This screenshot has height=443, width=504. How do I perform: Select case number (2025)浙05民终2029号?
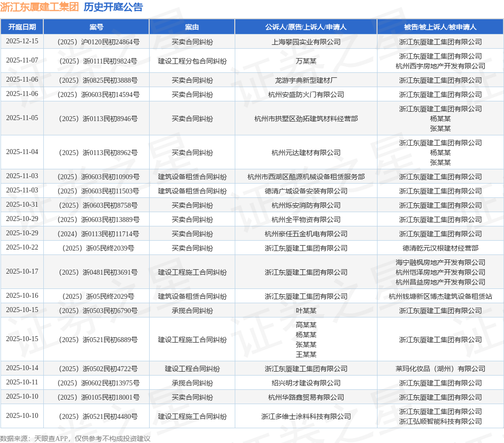coord(98,296)
